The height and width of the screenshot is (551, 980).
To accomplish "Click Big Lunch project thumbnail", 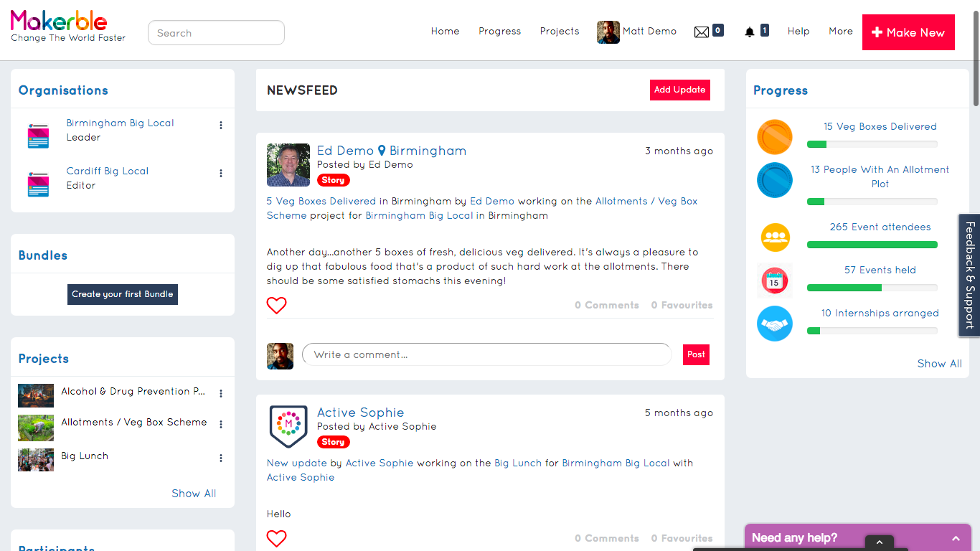I will coord(36,460).
